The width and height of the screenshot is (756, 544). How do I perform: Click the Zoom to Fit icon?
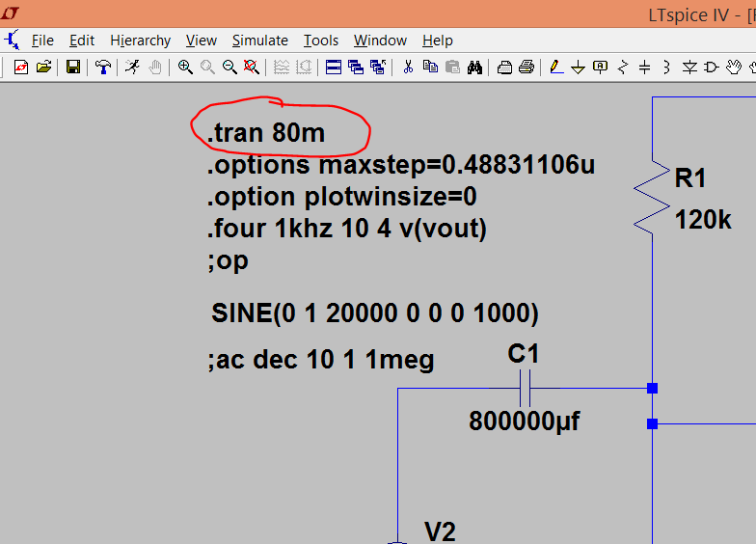coord(252,68)
